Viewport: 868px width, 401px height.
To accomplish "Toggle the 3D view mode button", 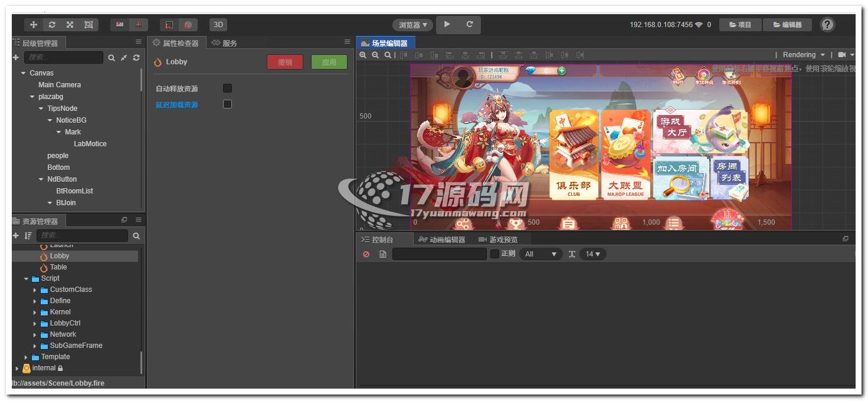I will point(218,25).
